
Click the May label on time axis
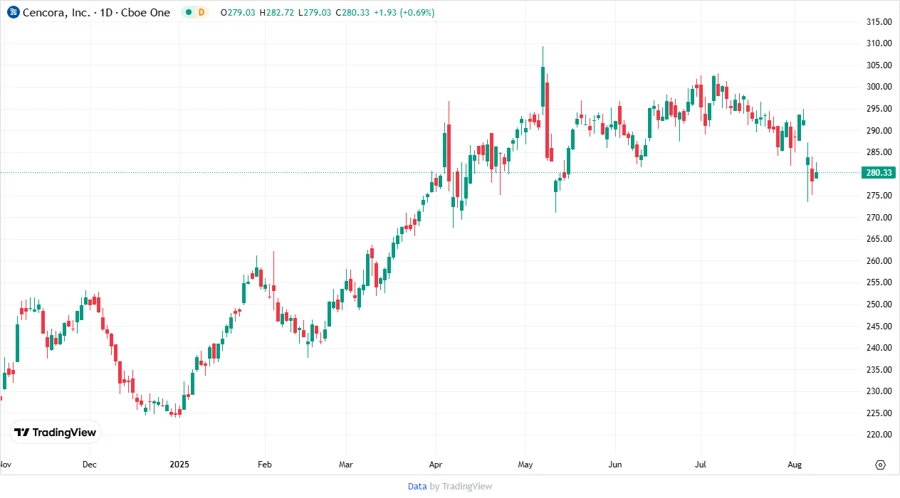(525, 465)
